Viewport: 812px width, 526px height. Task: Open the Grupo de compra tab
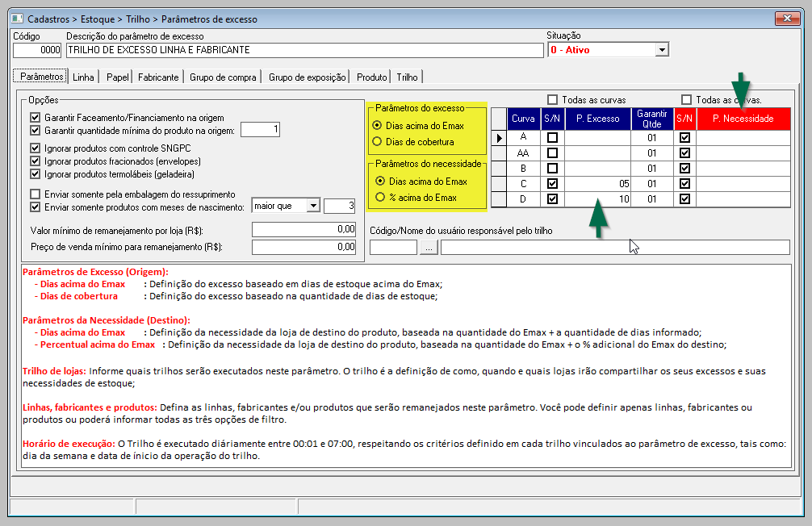point(223,77)
